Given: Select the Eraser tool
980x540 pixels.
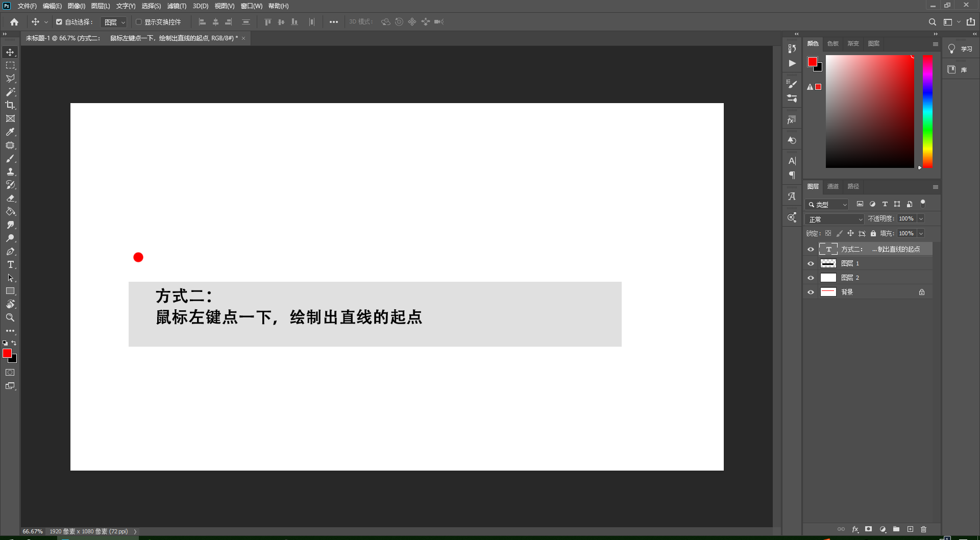Looking at the screenshot, I should [10, 198].
